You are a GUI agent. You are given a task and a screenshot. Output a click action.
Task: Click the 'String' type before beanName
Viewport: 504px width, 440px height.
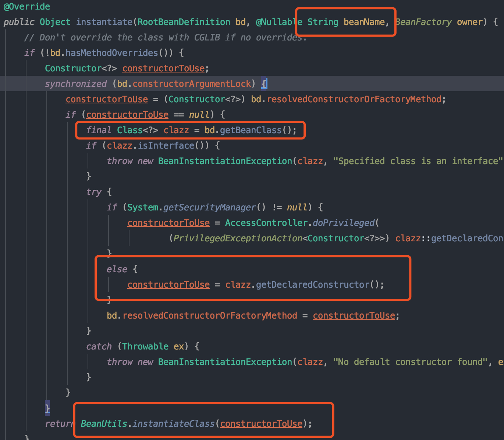(323, 22)
